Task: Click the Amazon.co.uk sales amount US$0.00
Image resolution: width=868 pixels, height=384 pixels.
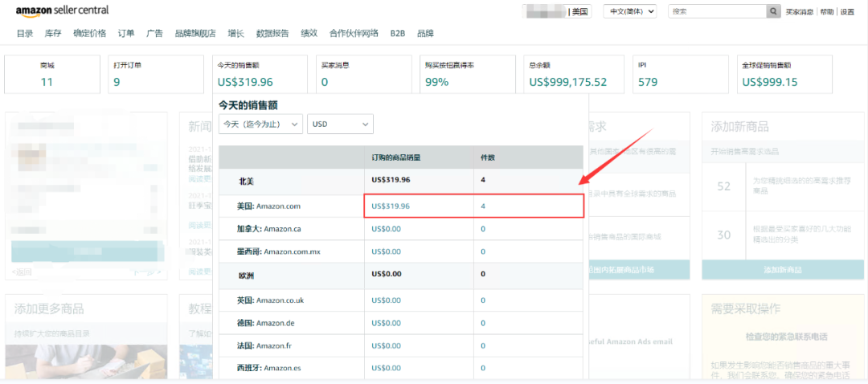Action: (386, 300)
